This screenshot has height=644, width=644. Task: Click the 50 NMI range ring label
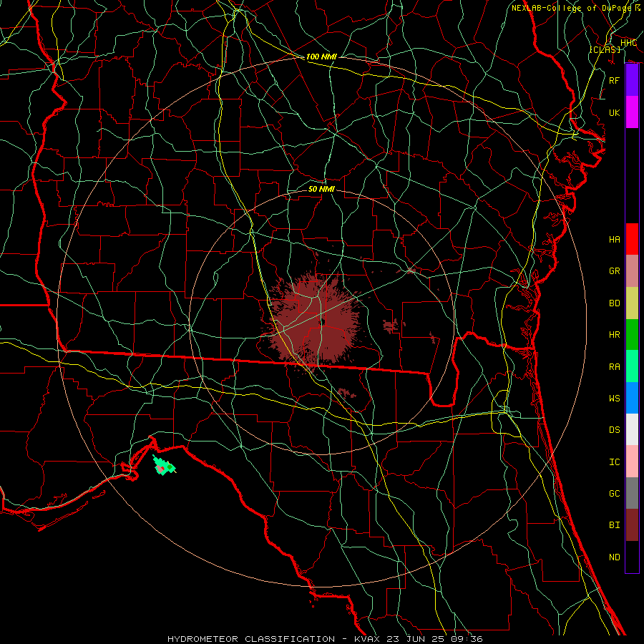(x=321, y=189)
